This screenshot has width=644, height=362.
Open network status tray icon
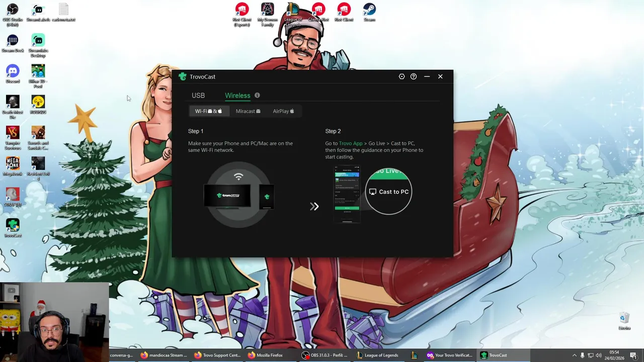point(591,355)
